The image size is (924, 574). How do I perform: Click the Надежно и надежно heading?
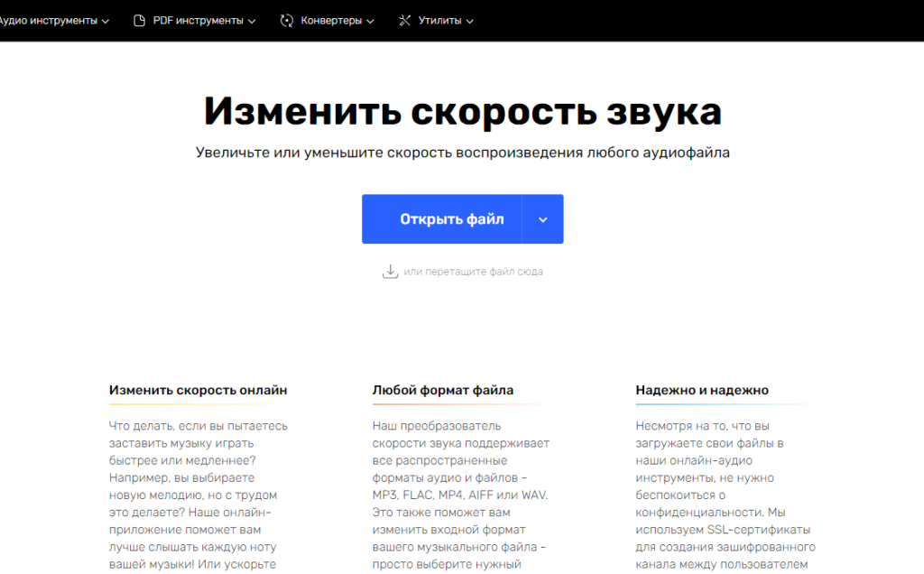[x=700, y=390]
